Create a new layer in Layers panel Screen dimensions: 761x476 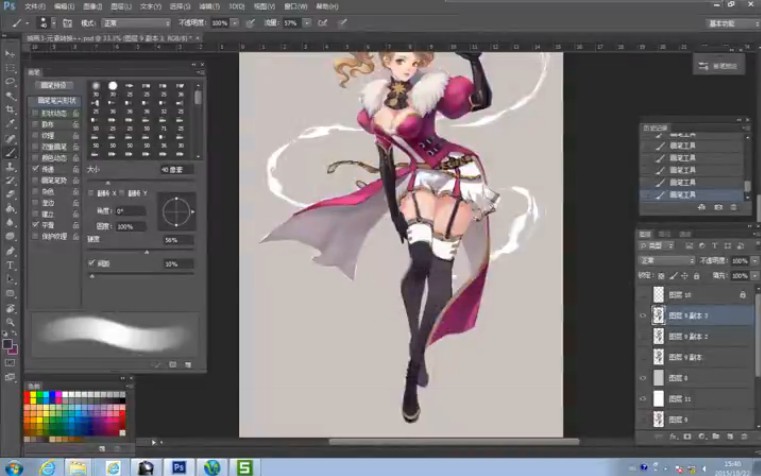click(730, 437)
